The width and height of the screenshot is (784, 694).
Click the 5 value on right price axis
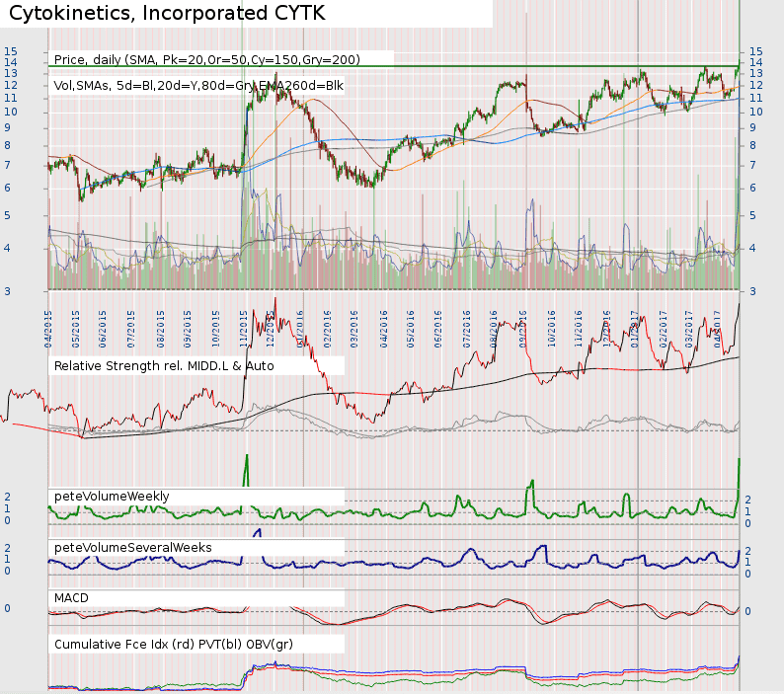pyautogui.click(x=752, y=216)
